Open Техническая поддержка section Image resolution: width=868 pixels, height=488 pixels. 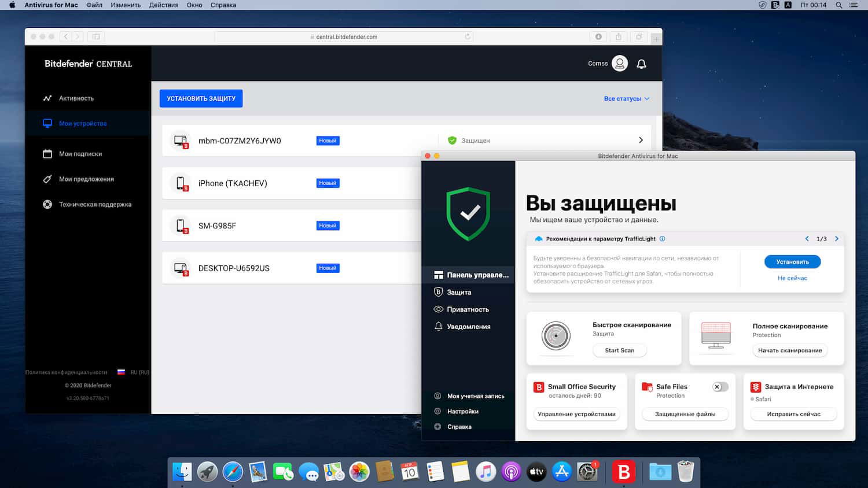tap(95, 204)
